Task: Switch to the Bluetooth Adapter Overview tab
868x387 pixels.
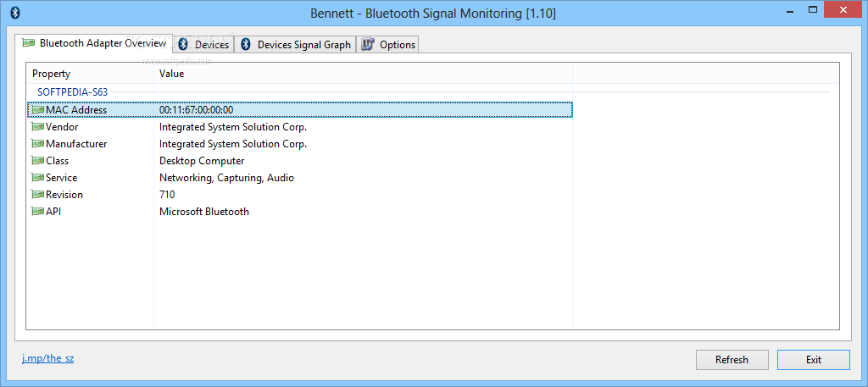Action: tap(95, 42)
